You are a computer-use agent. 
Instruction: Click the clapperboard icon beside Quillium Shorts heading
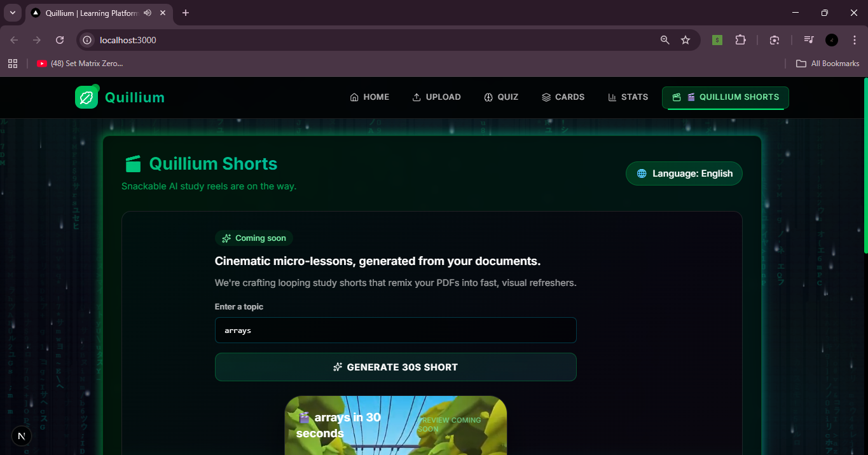(x=133, y=164)
